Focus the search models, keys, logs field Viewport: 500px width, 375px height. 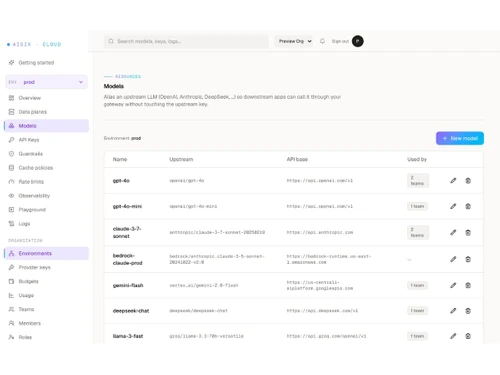pyautogui.click(x=186, y=41)
